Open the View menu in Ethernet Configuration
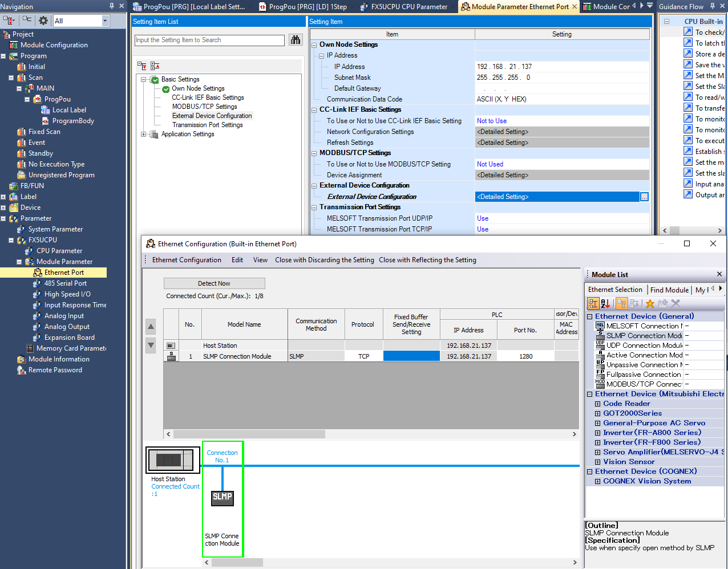This screenshot has width=728, height=569. [x=260, y=260]
